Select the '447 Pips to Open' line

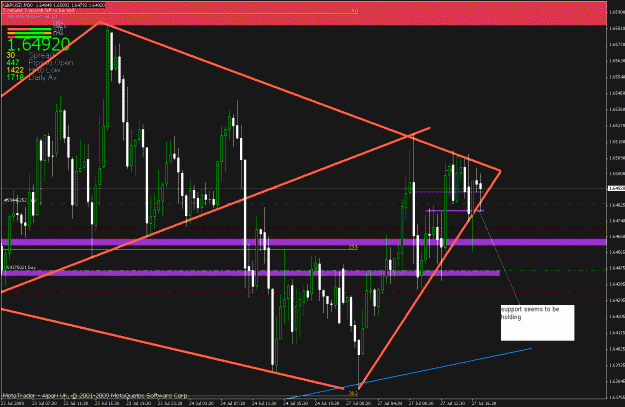pyautogui.click(x=39, y=63)
